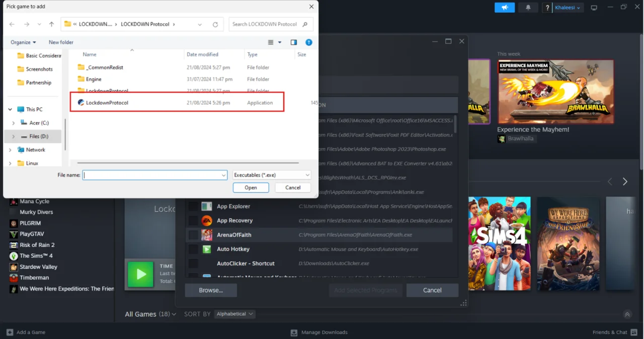Expand the Network tree node
Viewport: 644px width, 339px height.
10,150
